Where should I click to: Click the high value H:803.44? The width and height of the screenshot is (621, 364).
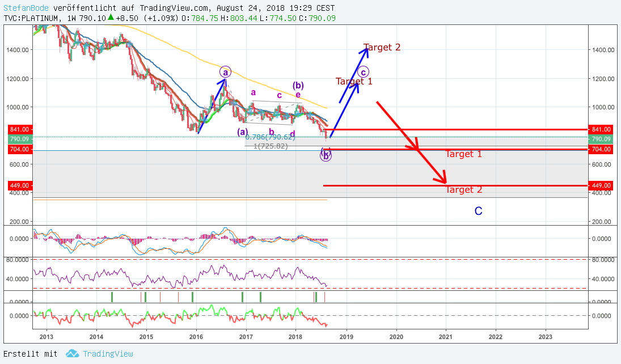click(x=239, y=18)
